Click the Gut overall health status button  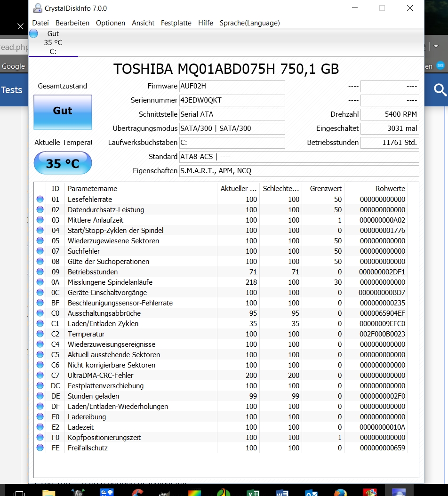click(63, 112)
